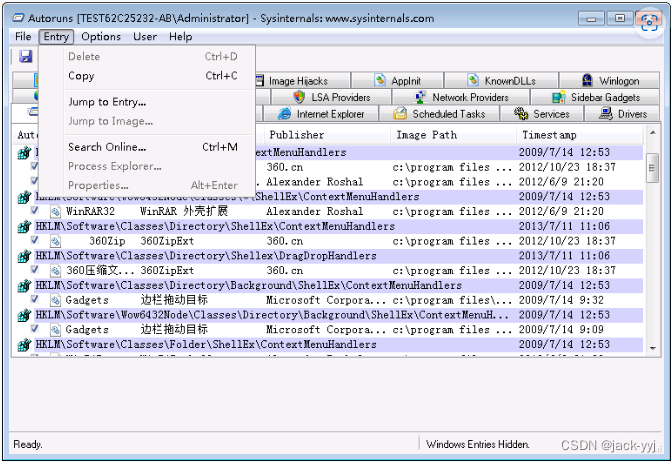Click the Save toolbar icon
Viewport: 671px width, 462px height.
pyautogui.click(x=26, y=56)
